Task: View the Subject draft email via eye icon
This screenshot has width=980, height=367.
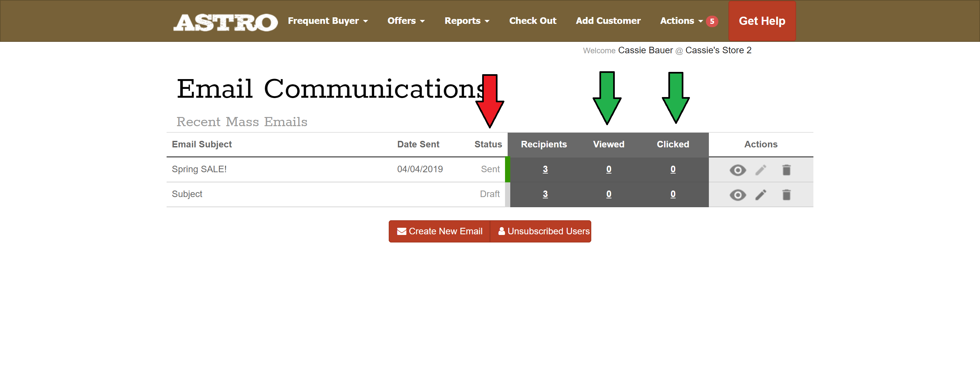Action: tap(737, 195)
